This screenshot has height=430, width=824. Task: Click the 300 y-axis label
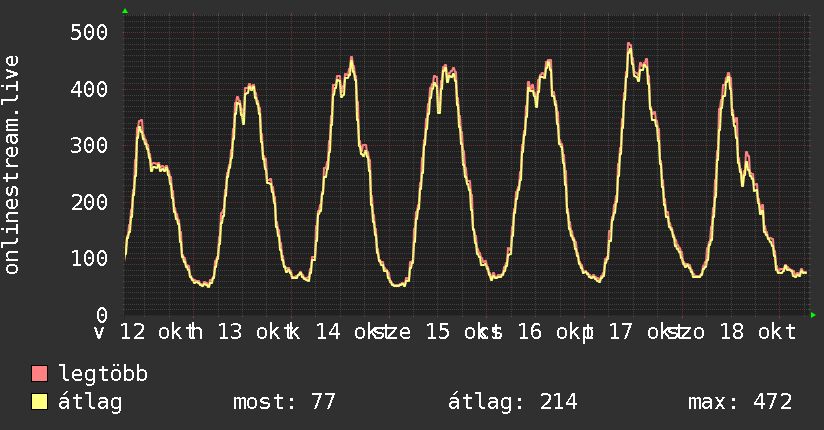pos(89,146)
